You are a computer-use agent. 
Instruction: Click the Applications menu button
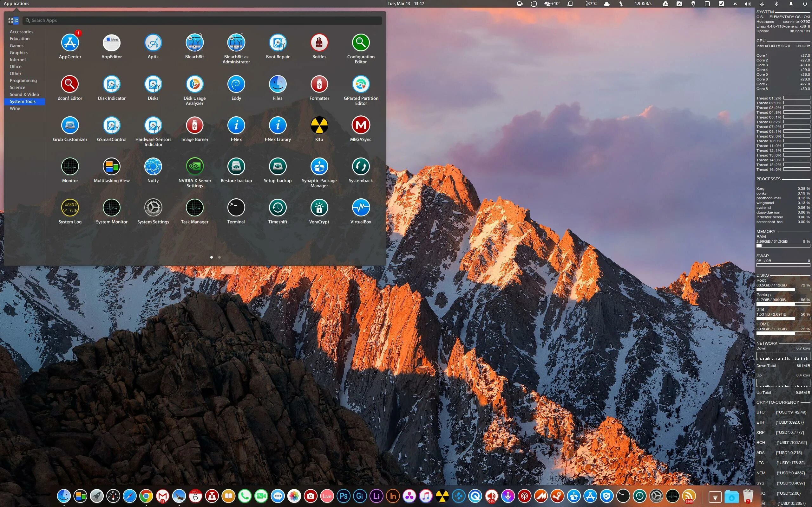pyautogui.click(x=16, y=4)
